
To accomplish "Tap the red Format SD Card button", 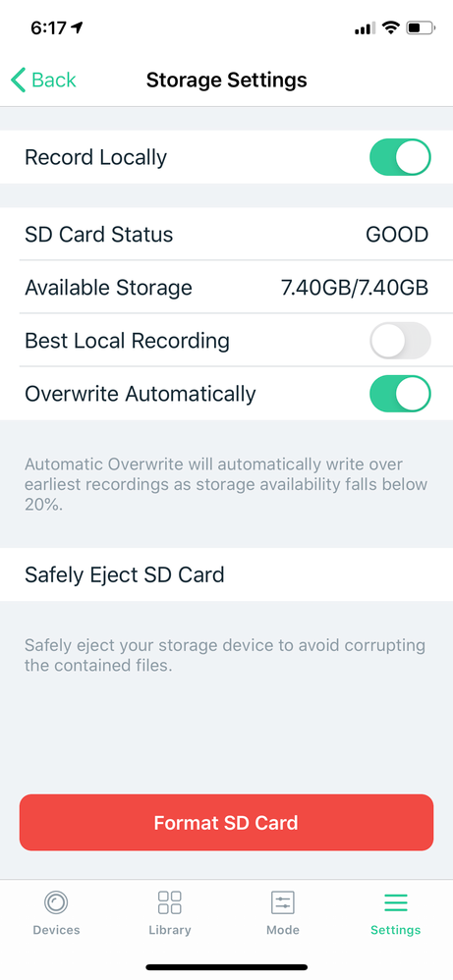I will tap(226, 823).
